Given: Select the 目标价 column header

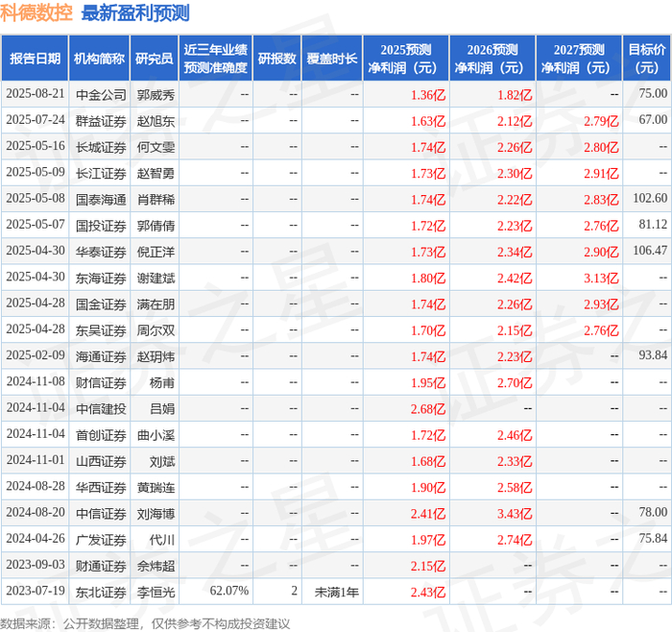Looking at the screenshot, I should (x=647, y=59).
